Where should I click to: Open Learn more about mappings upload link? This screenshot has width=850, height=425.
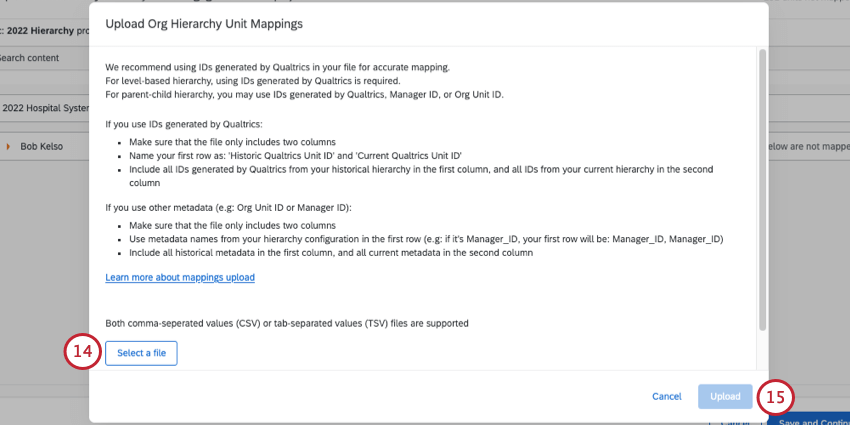click(x=180, y=277)
